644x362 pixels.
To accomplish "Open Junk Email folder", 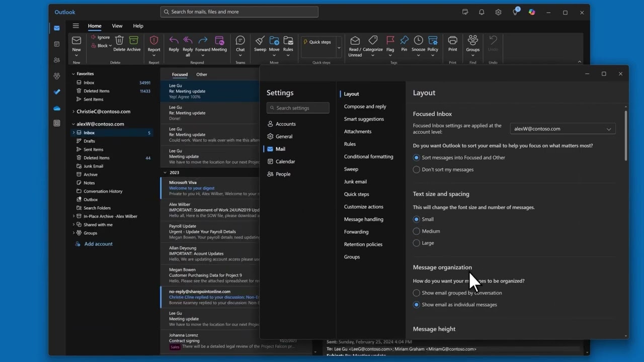I will 94,166.
